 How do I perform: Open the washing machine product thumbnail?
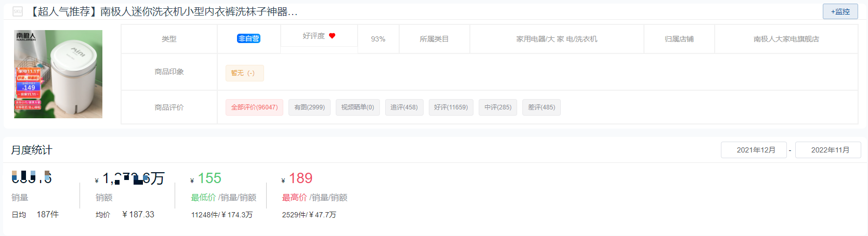(58, 74)
